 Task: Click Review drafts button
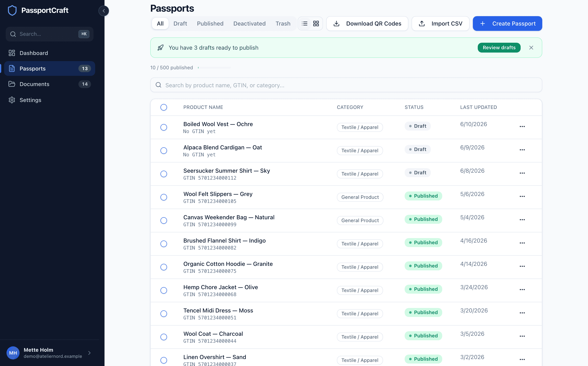tap(499, 47)
